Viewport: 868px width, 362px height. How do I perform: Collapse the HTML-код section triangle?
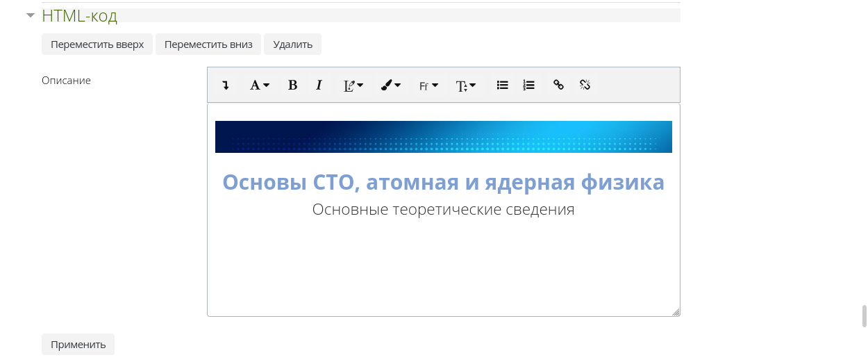tap(30, 15)
